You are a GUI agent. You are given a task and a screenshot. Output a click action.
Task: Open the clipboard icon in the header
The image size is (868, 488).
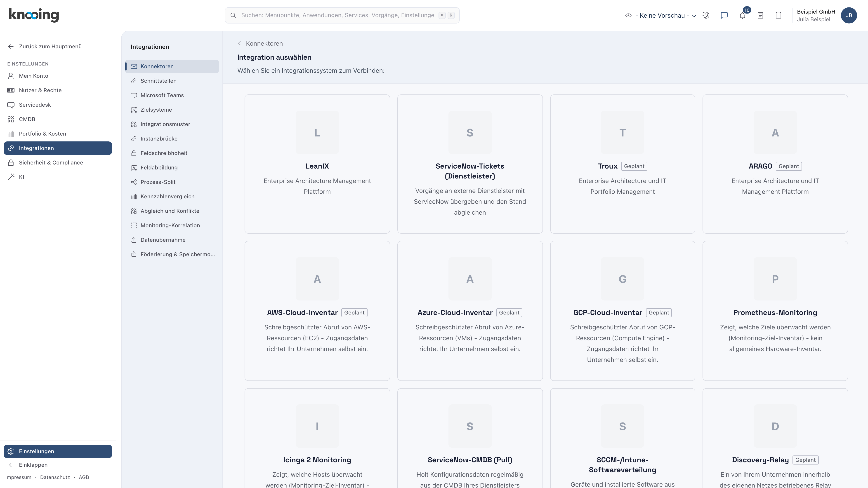pos(778,16)
